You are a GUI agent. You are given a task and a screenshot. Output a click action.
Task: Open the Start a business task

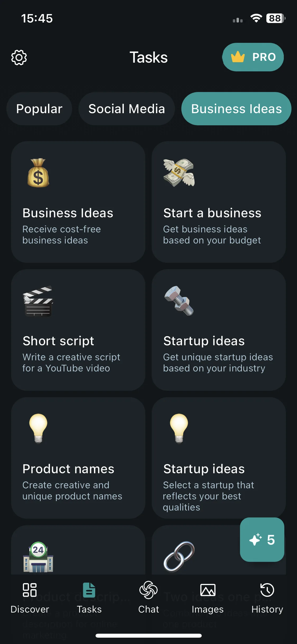point(219,202)
